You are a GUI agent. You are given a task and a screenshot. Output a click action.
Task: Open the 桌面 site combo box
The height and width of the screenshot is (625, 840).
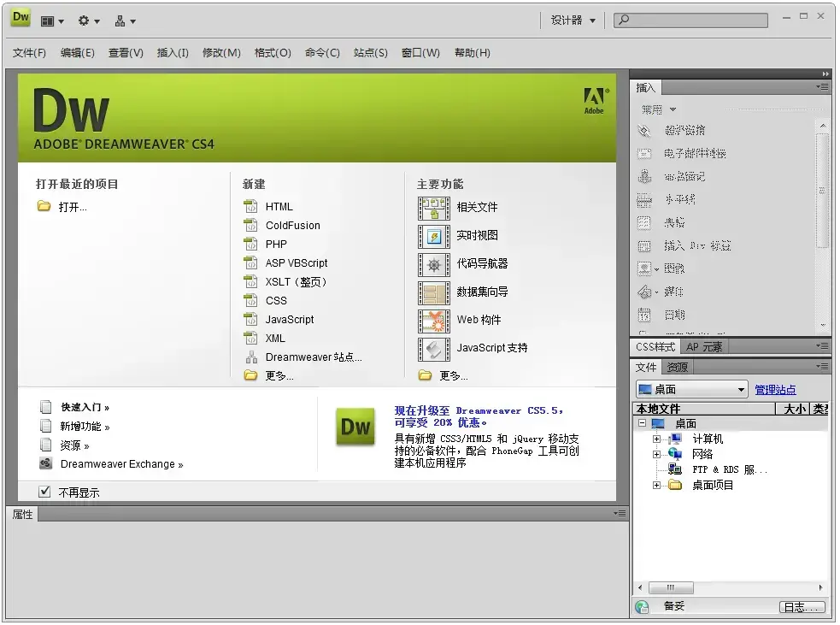(691, 389)
